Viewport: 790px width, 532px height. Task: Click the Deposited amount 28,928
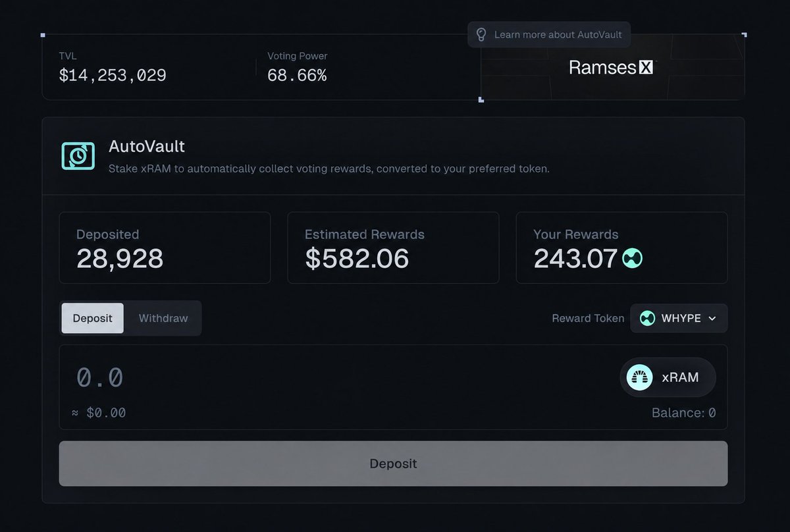[x=120, y=259]
